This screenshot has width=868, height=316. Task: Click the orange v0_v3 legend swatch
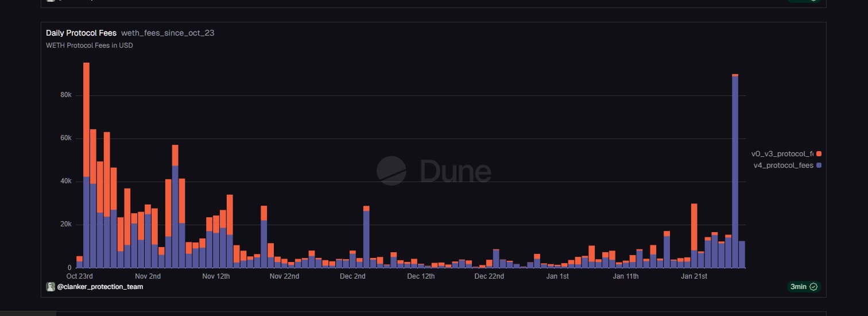(x=819, y=153)
